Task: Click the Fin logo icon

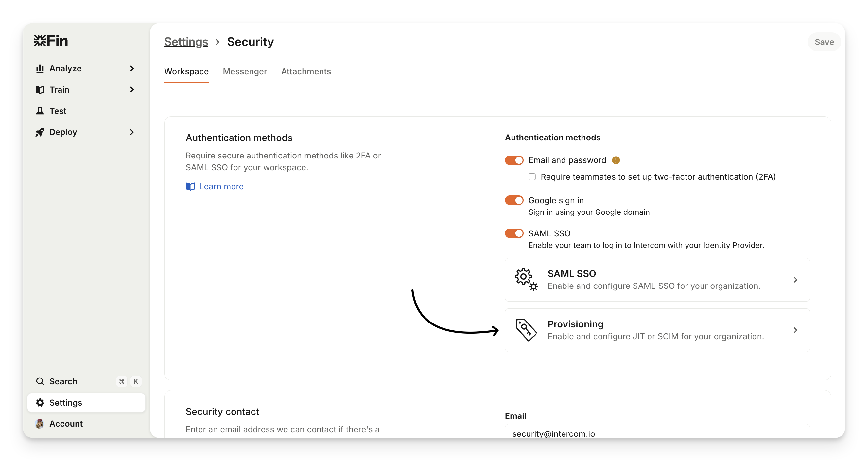Action: point(40,41)
